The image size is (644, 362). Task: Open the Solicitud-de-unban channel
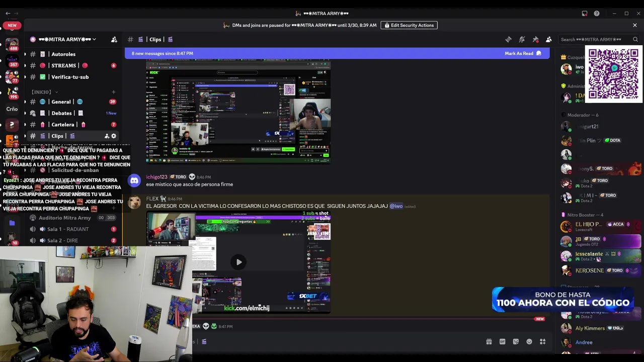73,170
